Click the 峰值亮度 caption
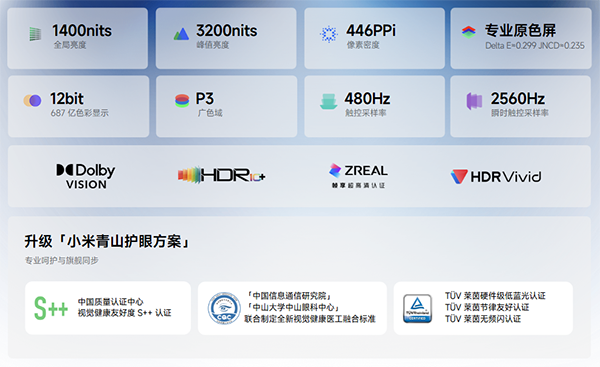Image resolution: width=600 pixels, height=367 pixels. click(213, 45)
